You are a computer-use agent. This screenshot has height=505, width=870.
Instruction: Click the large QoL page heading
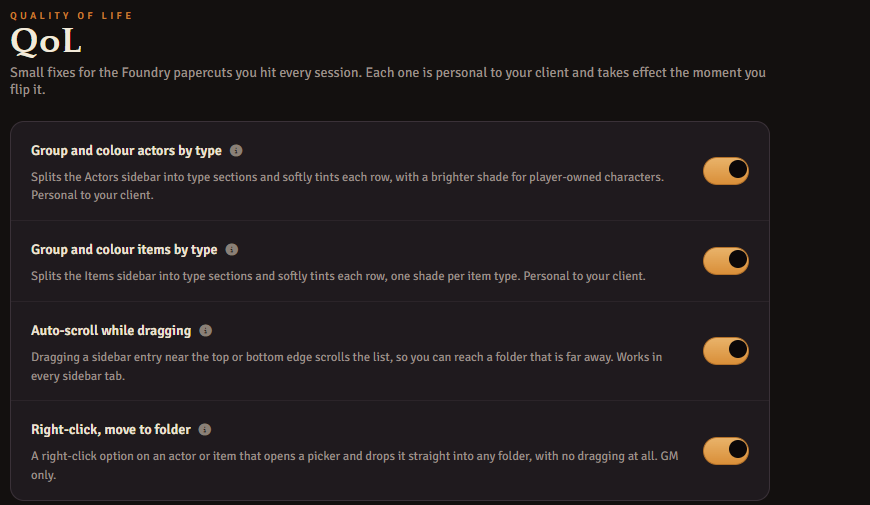pos(46,41)
